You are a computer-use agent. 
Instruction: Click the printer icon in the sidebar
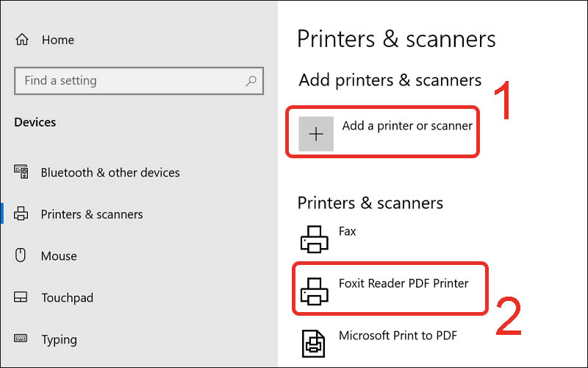[21, 215]
